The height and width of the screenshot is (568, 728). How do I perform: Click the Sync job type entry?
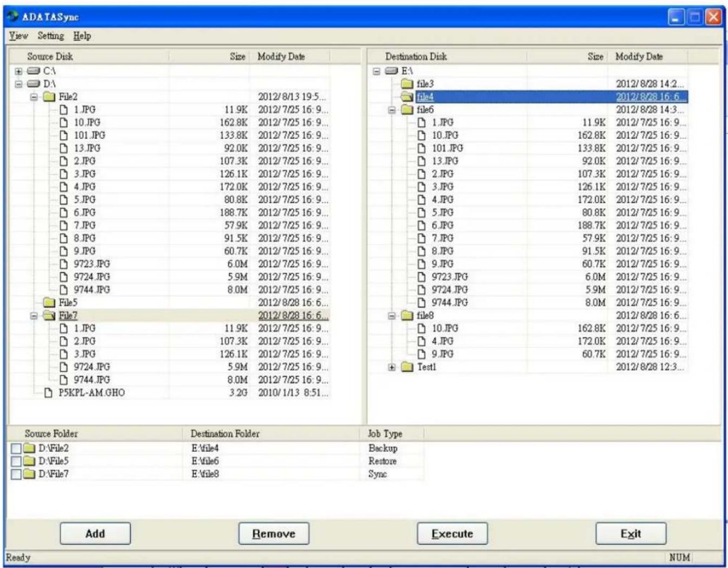[378, 475]
